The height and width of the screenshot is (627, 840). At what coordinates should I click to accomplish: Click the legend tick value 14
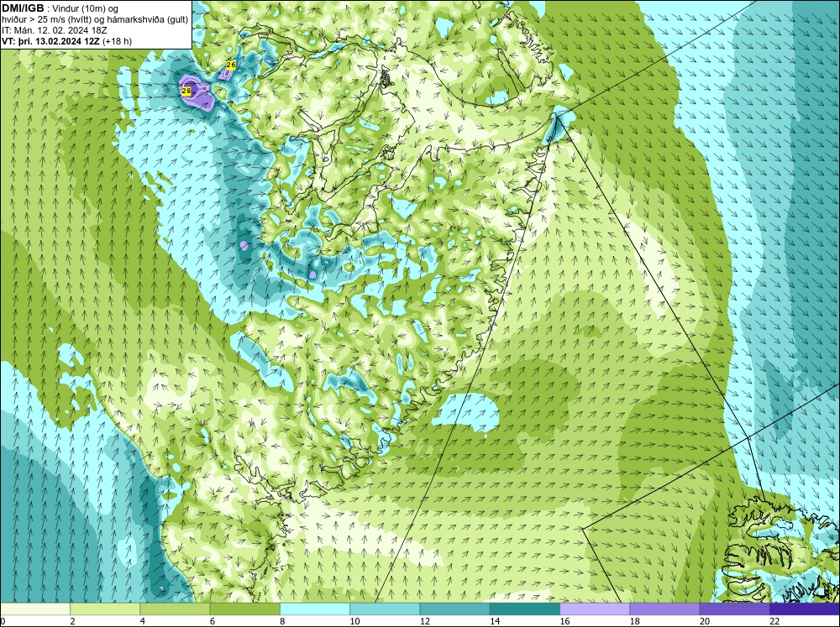click(x=495, y=621)
